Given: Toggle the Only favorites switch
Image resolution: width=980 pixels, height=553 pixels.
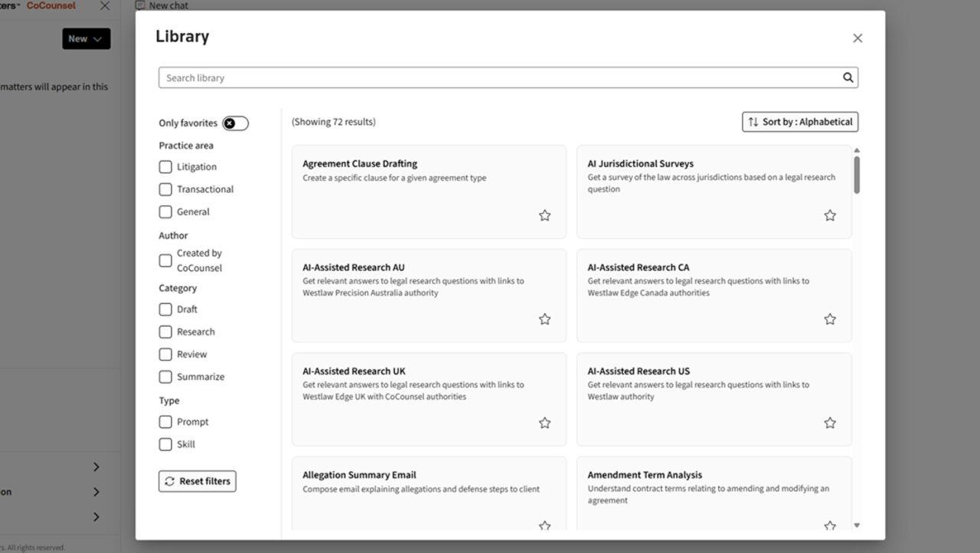Looking at the screenshot, I should (235, 123).
